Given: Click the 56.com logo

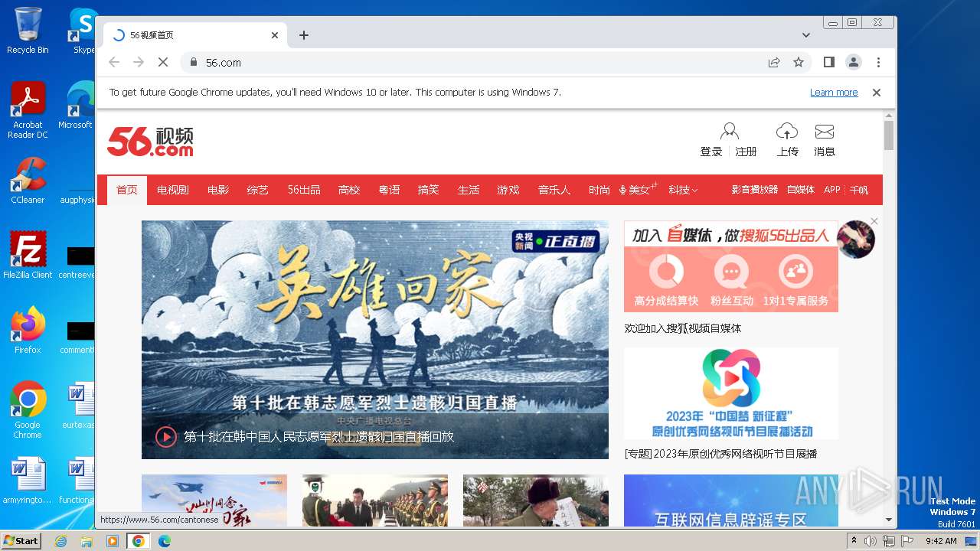Looking at the screenshot, I should coord(150,142).
